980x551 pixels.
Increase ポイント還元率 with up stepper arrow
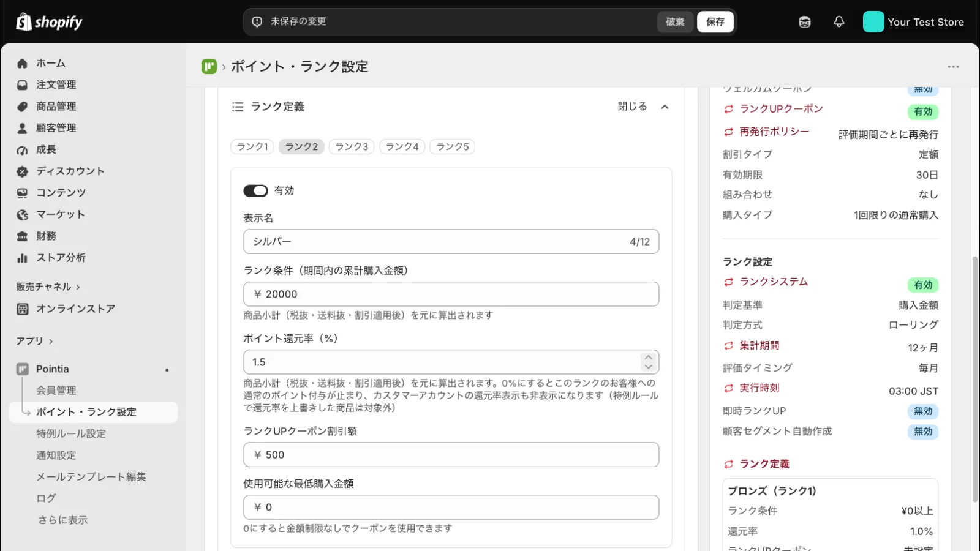click(648, 358)
